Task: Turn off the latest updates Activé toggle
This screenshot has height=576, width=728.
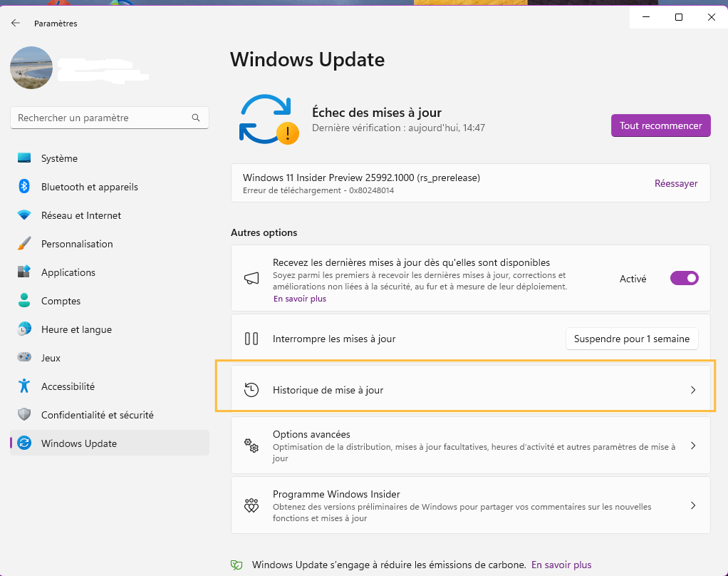Action: [x=685, y=278]
